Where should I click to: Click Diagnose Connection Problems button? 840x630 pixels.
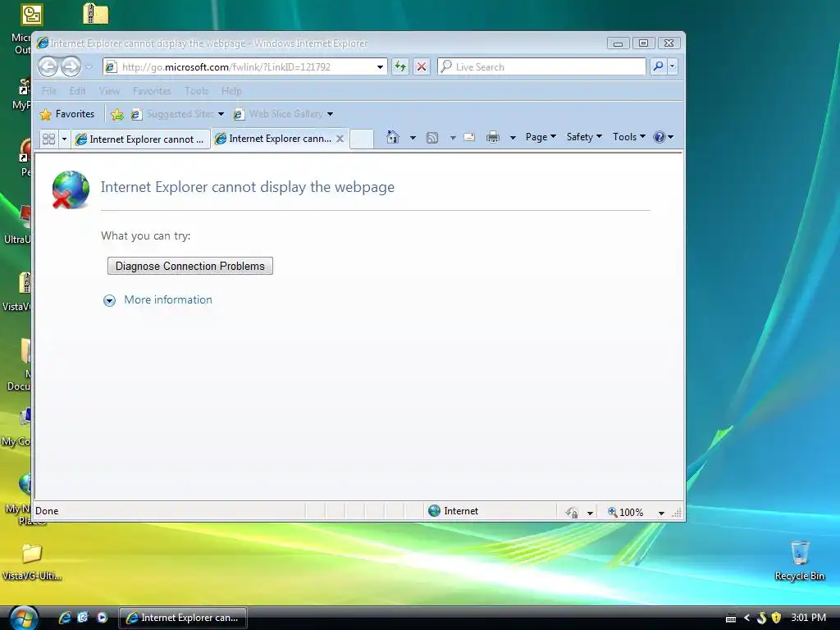[190, 267]
